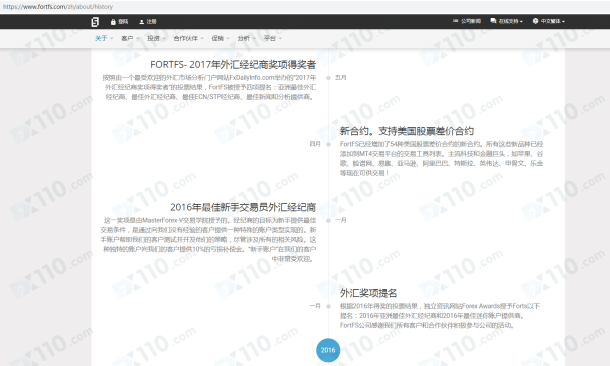Click the arrow beside 合作伙伴

[x=202, y=39]
